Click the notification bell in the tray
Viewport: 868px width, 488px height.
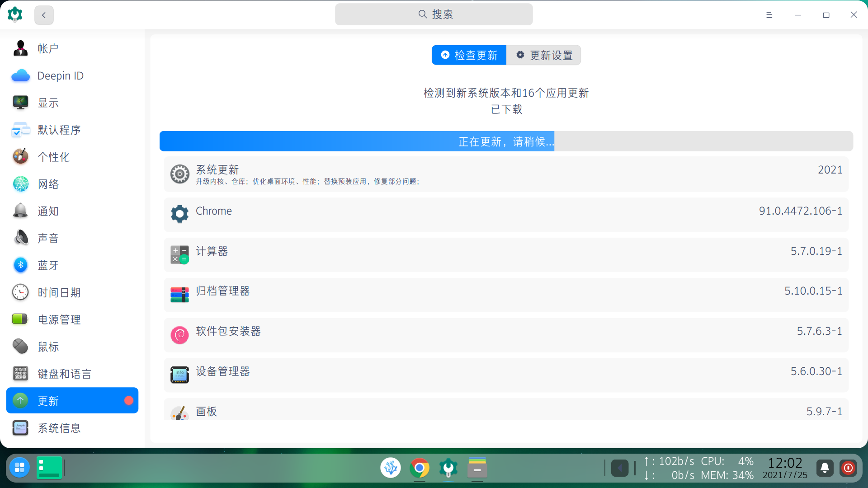825,468
